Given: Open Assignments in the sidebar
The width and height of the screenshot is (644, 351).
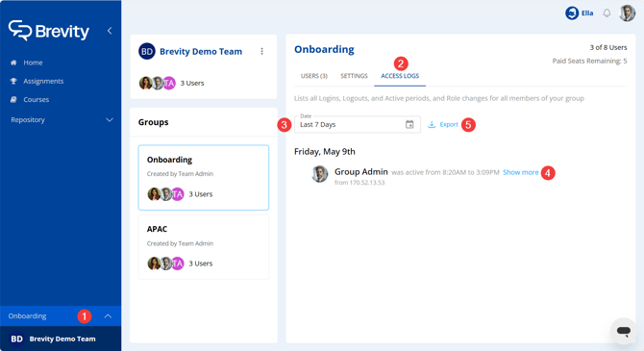Looking at the screenshot, I should coord(43,81).
